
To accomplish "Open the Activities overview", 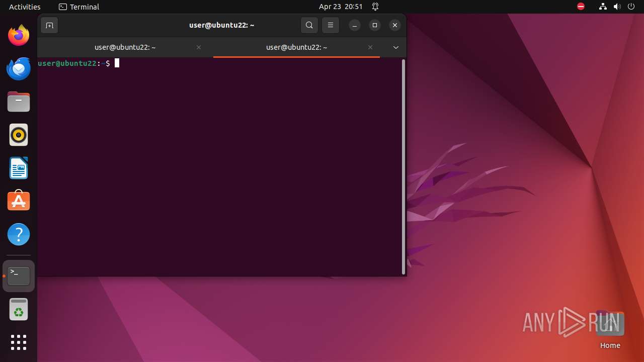I will pyautogui.click(x=25, y=7).
